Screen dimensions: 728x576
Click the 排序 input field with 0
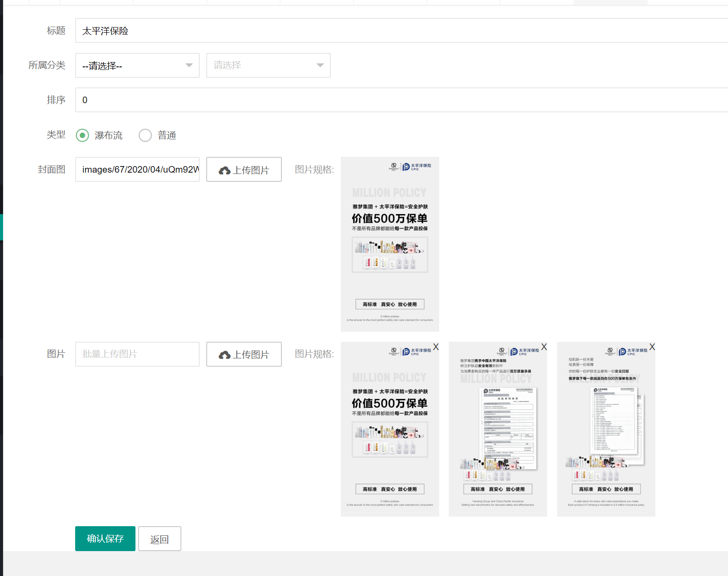point(402,100)
